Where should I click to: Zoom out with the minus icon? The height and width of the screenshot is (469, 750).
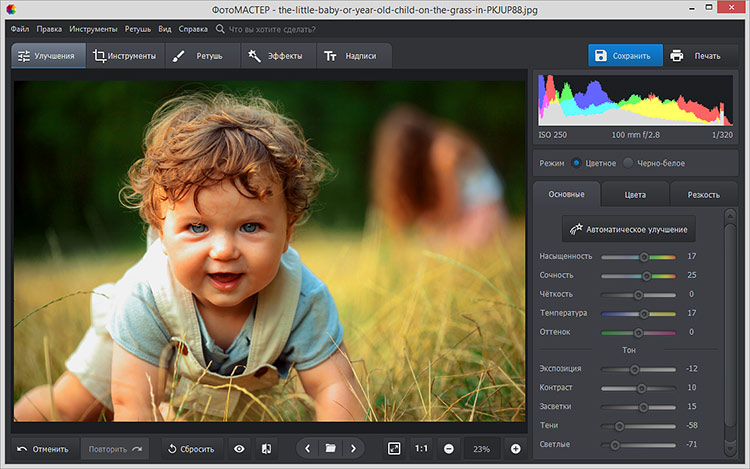(449, 449)
